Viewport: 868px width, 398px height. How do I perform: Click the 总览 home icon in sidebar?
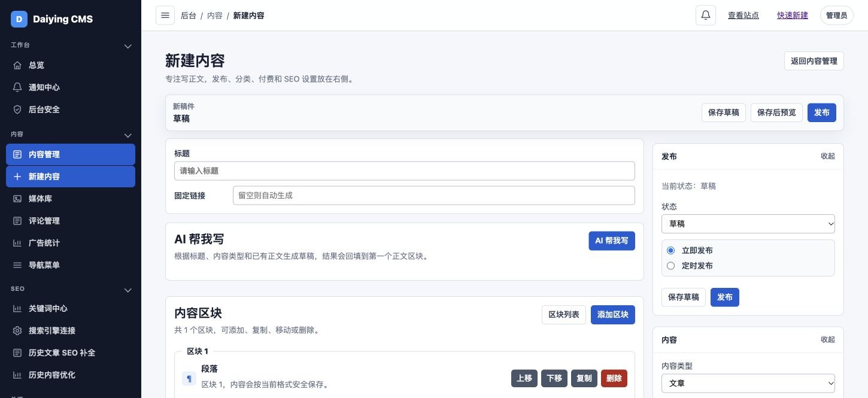tap(17, 65)
